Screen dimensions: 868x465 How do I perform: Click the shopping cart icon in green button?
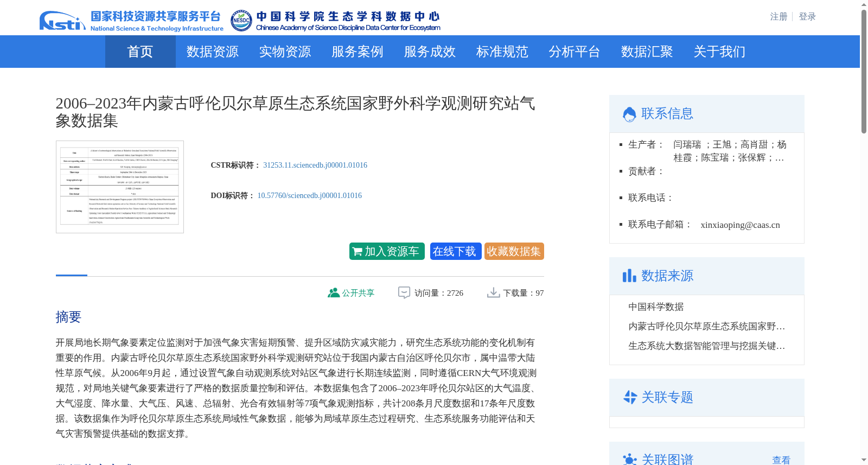tap(357, 252)
